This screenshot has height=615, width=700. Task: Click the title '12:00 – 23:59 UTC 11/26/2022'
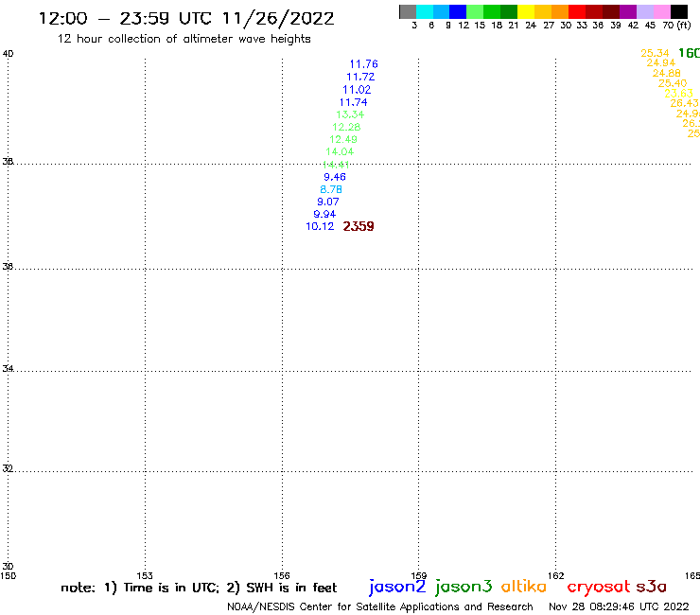186,19
